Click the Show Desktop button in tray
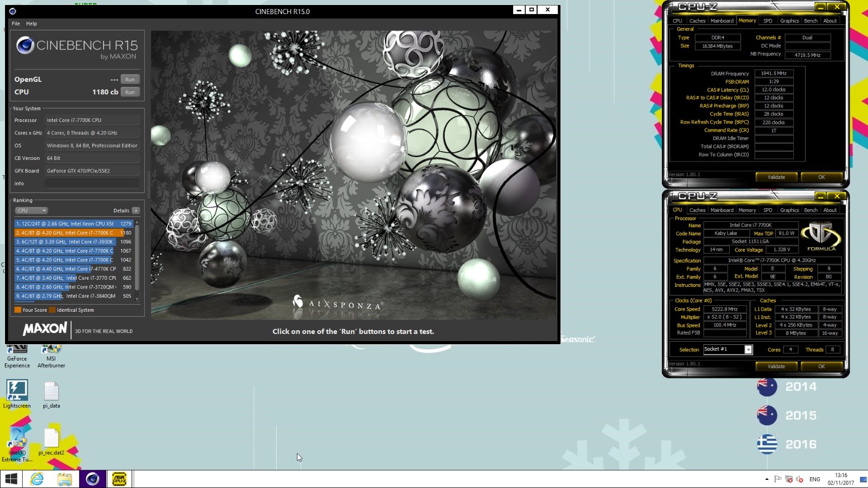Viewport: 868px width, 488px height. (864, 479)
